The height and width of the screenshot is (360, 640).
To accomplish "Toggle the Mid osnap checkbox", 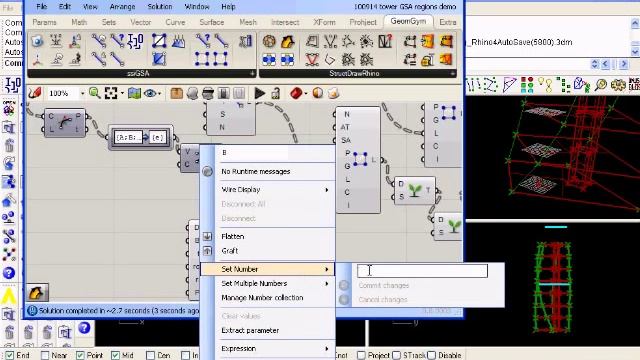I will 116,355.
